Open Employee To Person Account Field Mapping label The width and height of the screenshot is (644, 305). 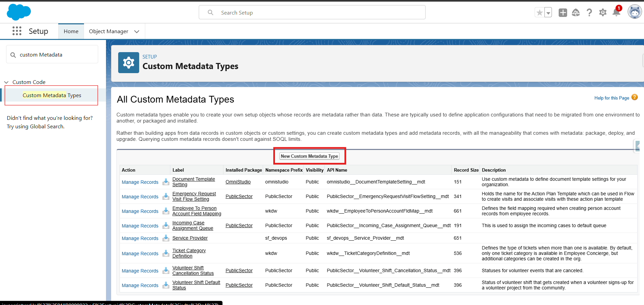(x=197, y=211)
